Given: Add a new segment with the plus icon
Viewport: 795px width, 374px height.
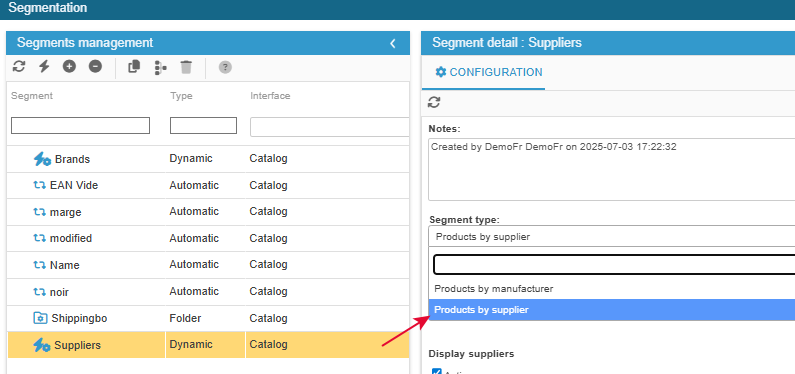Looking at the screenshot, I should pyautogui.click(x=69, y=66).
